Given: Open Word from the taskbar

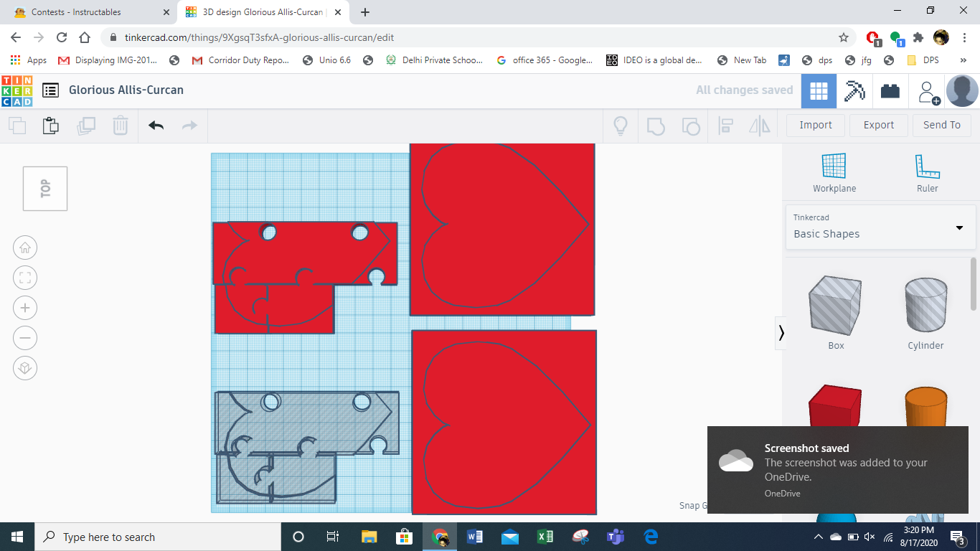Looking at the screenshot, I should click(x=475, y=537).
